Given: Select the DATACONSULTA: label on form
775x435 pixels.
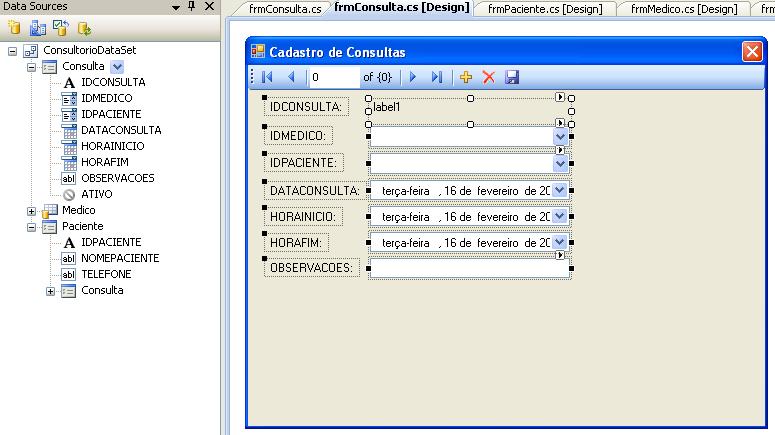Looking at the screenshot, I should click(x=314, y=191).
